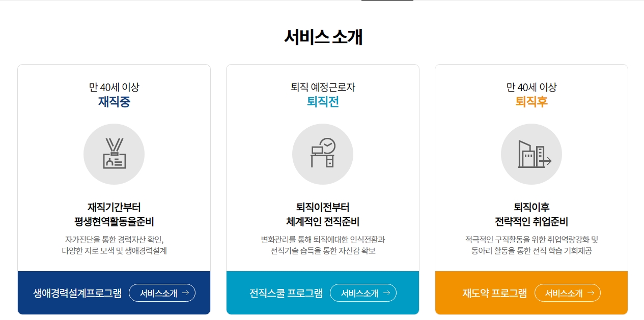
Task: Open 서비스소개 for the 재도약 프로그램
Action: (568, 293)
